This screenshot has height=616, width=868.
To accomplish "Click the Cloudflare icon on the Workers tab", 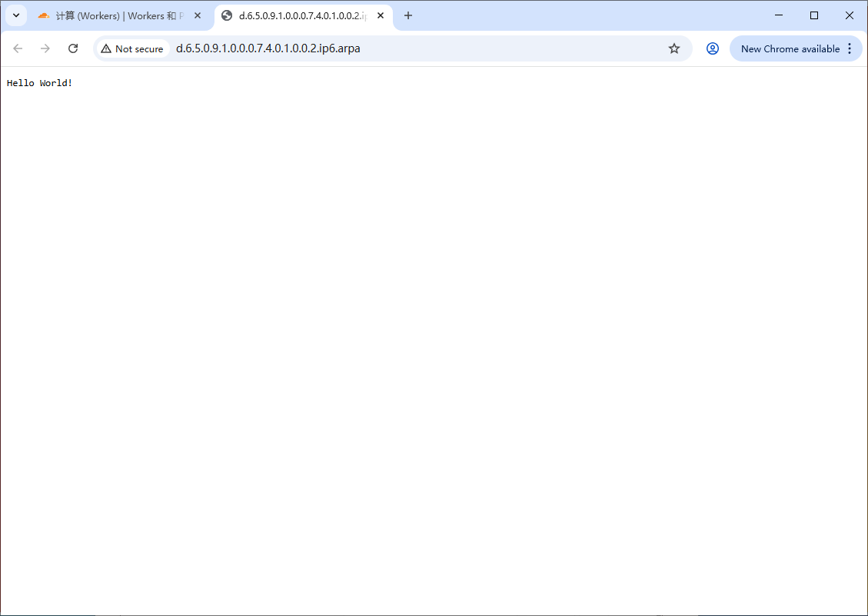I will point(43,15).
